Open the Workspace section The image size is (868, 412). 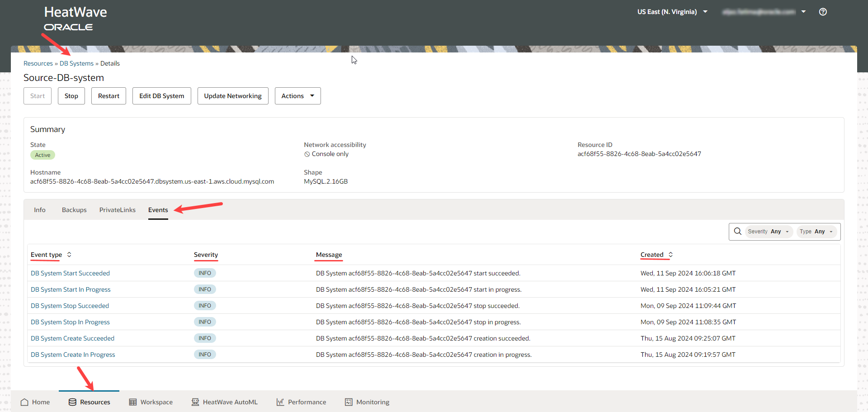click(x=151, y=402)
